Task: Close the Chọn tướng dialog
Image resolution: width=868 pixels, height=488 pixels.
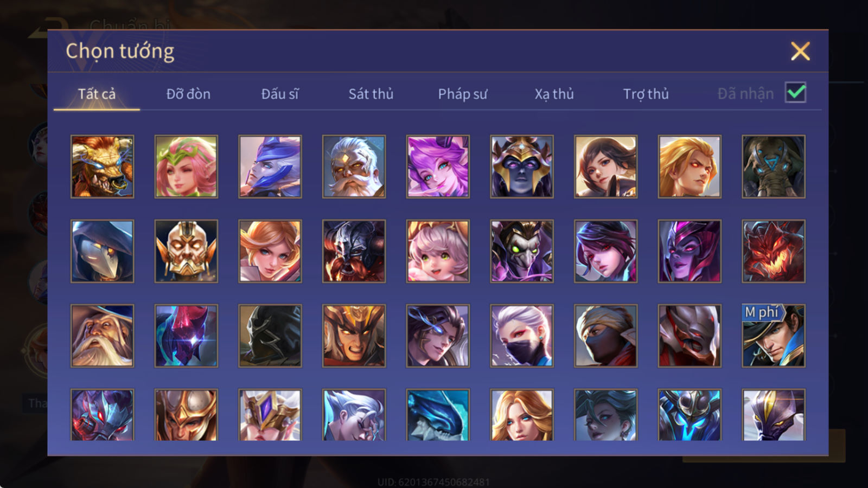Action: [x=800, y=51]
